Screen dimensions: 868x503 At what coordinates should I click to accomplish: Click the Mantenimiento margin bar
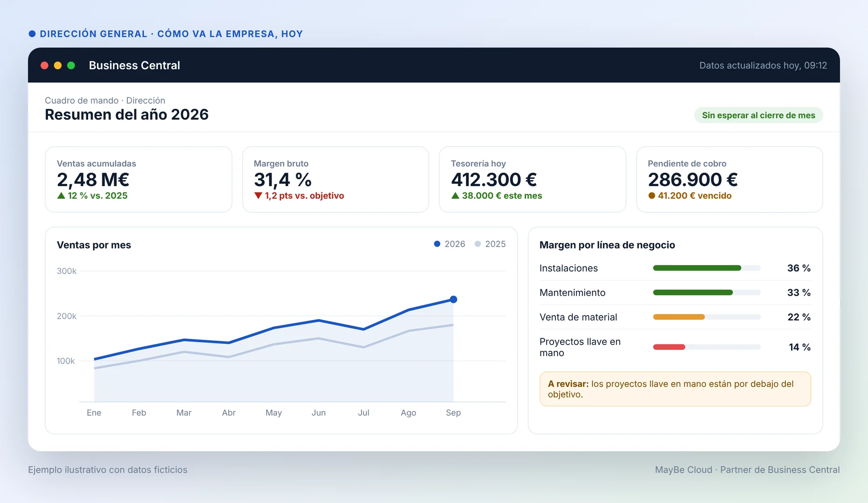coord(707,293)
